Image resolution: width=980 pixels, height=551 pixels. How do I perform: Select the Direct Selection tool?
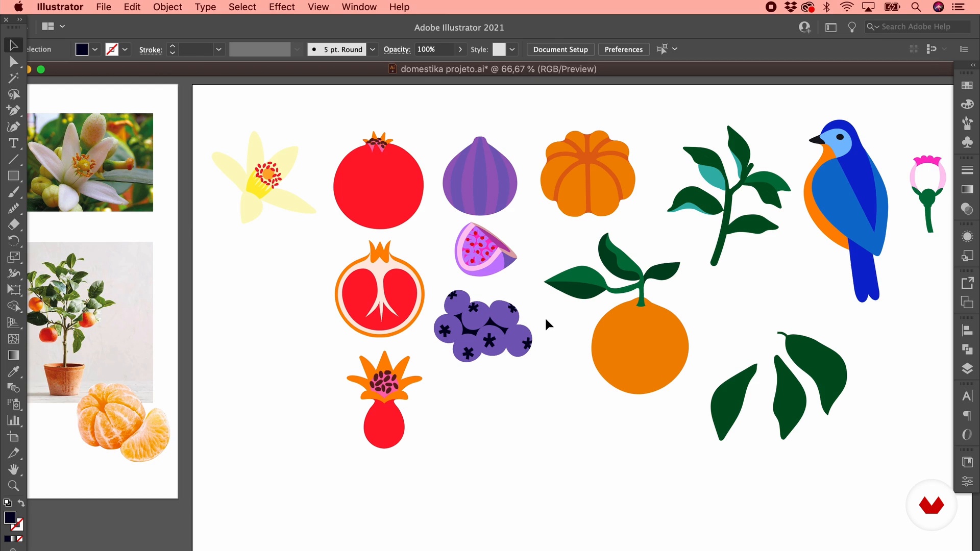[x=14, y=62]
